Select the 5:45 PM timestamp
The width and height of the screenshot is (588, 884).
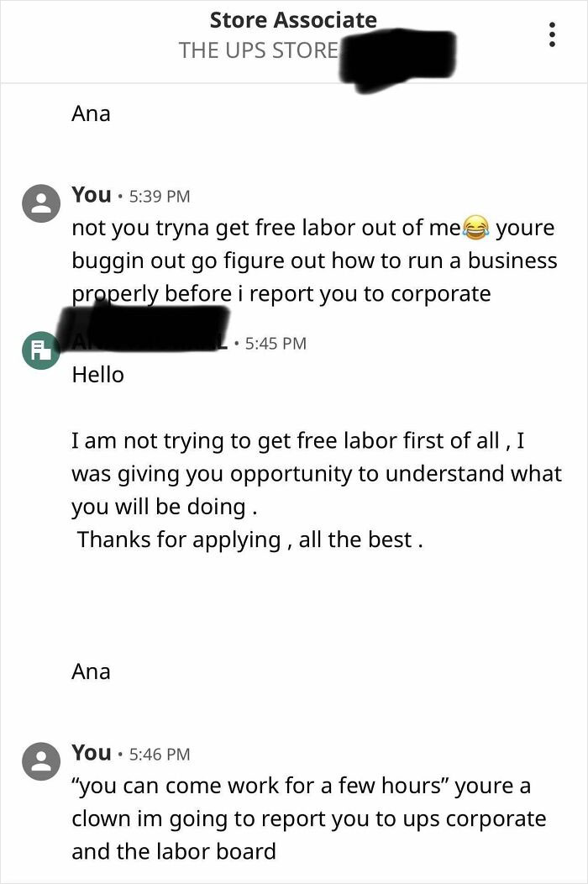pyautogui.click(x=275, y=342)
